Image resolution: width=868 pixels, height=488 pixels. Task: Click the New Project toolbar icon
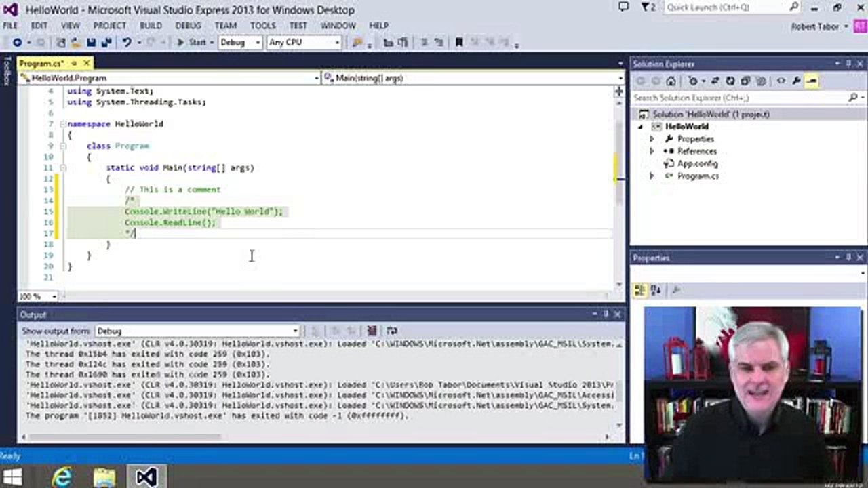pyautogui.click(x=60, y=43)
